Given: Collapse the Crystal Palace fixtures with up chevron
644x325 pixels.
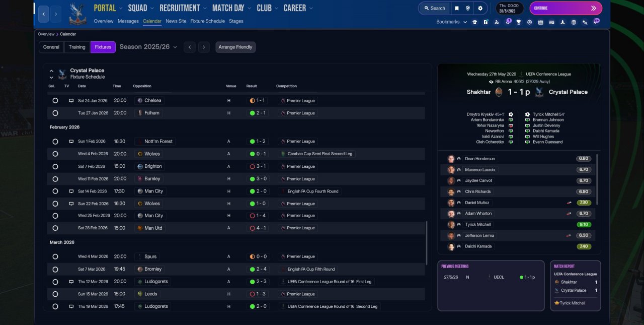Looking at the screenshot, I should (x=51, y=71).
